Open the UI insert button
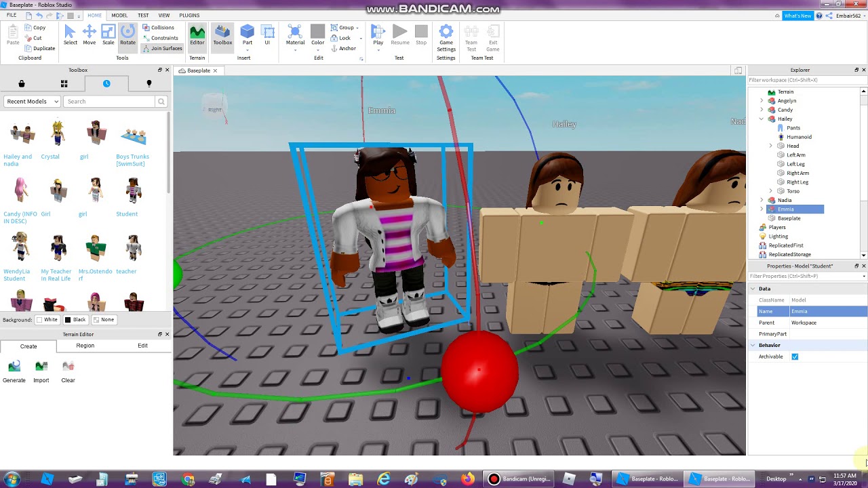868x488 pixels. point(267,35)
